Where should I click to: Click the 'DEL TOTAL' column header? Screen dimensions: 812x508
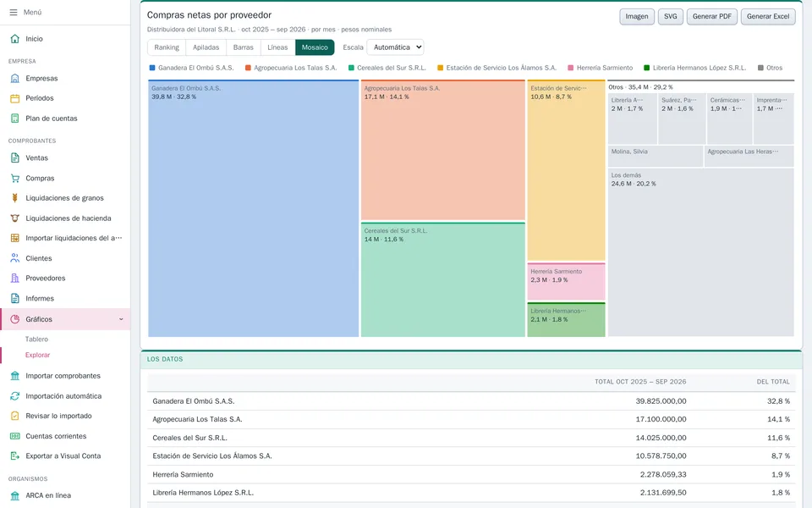click(773, 382)
